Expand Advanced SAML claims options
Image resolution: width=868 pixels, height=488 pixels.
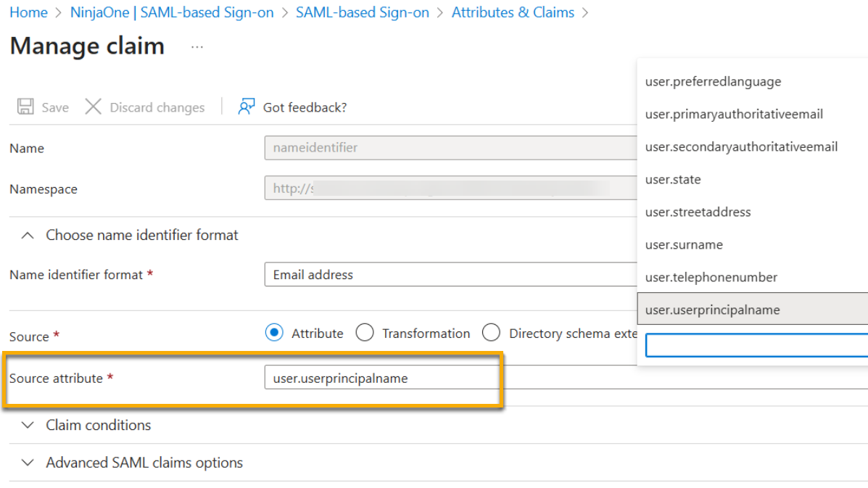point(28,463)
